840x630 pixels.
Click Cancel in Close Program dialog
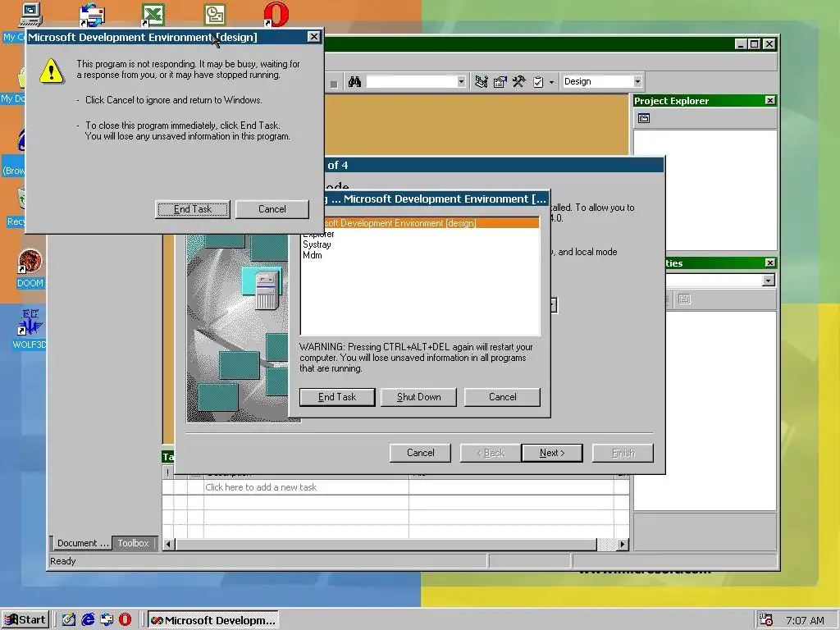503,397
